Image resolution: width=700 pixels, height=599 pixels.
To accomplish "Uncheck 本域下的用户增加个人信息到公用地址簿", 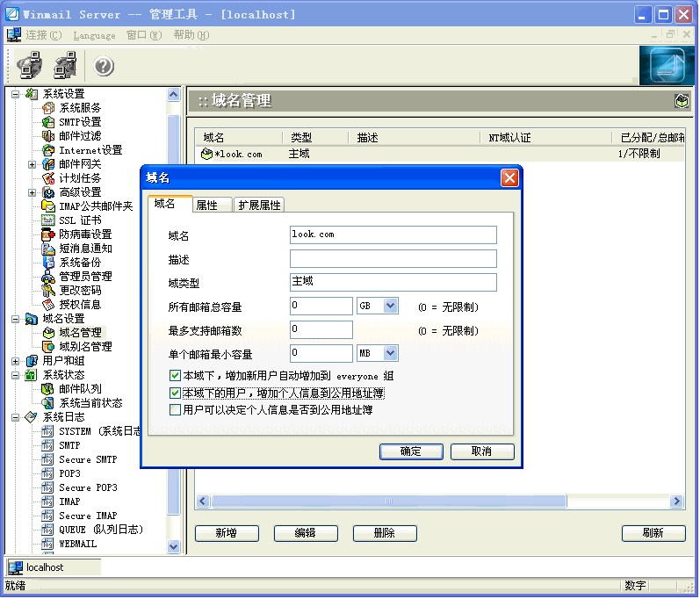I will click(175, 393).
